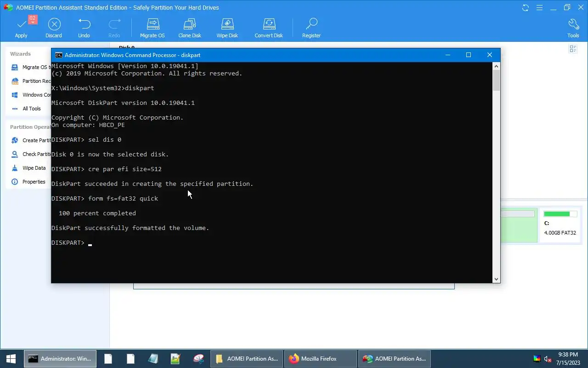Open the Tools wrench menu

point(573,28)
